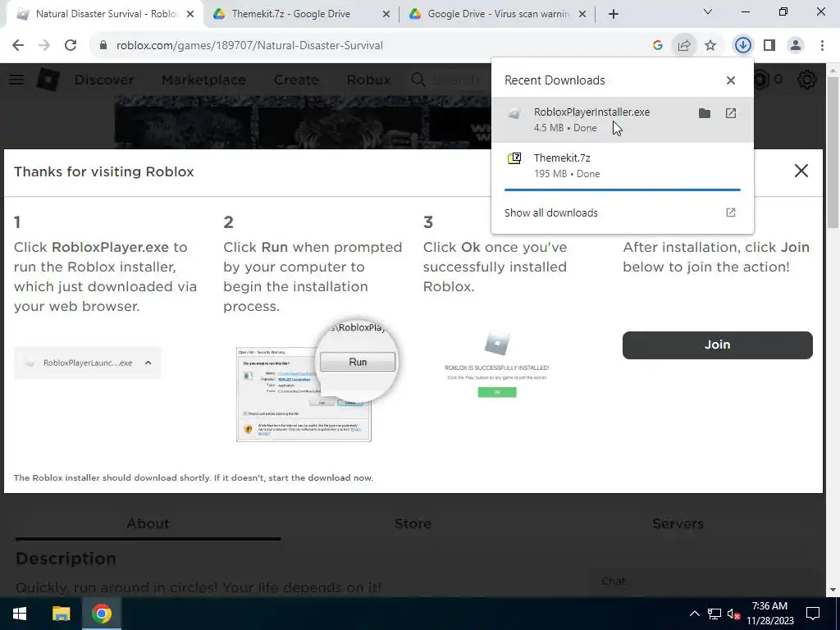
Task: Click the start the download now link
Action: pos(321,478)
